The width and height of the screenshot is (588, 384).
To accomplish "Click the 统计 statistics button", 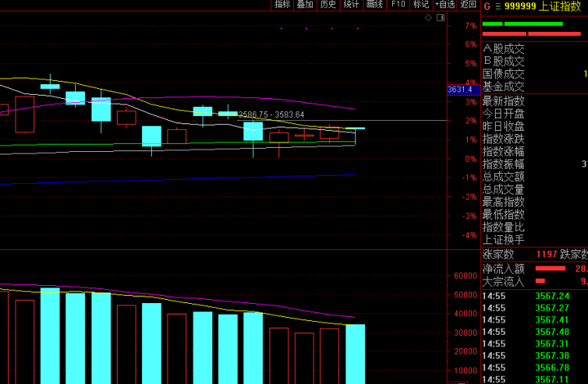I will [351, 5].
